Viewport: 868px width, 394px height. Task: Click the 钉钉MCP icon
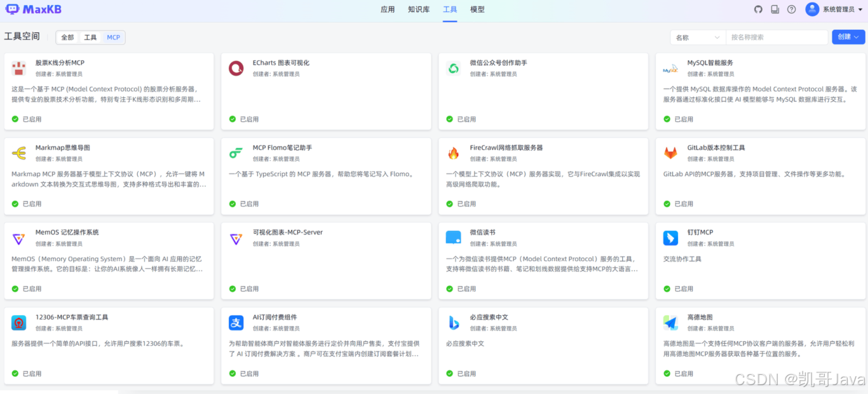click(x=671, y=238)
